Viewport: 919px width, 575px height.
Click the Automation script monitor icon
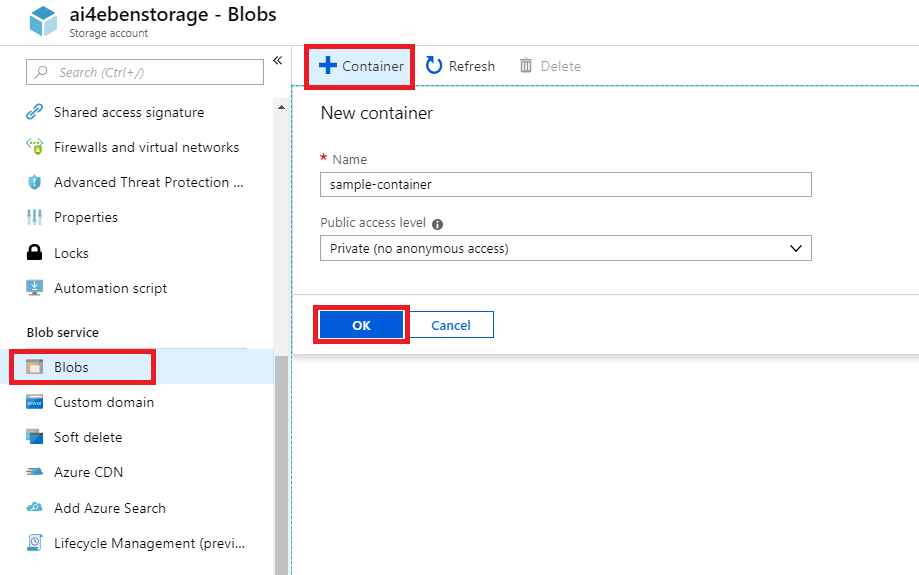click(x=35, y=288)
